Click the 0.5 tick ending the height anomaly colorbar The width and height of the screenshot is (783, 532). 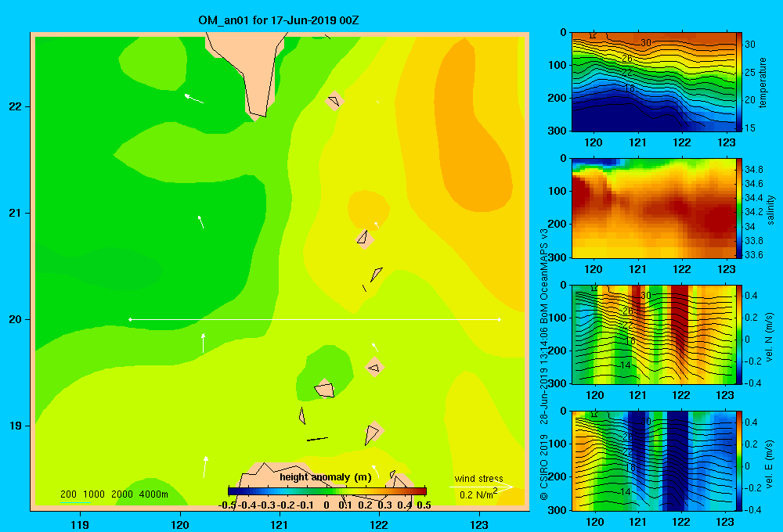[424, 505]
